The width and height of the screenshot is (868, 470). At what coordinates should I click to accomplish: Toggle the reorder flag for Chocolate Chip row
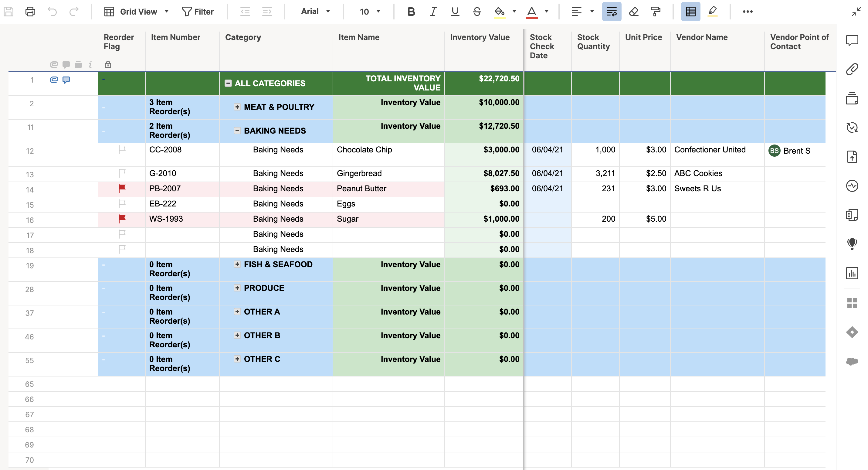(122, 149)
